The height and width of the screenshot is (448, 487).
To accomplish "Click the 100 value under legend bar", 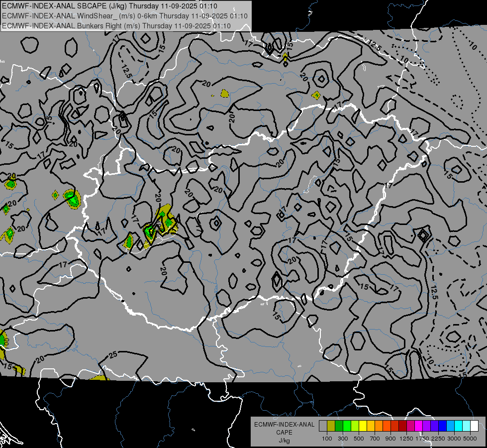I will tap(327, 439).
